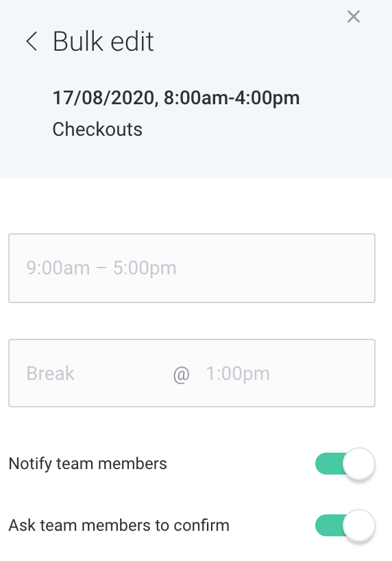Set break start at 1:00pm field
Viewport: 392px width, 561px height.
click(238, 374)
